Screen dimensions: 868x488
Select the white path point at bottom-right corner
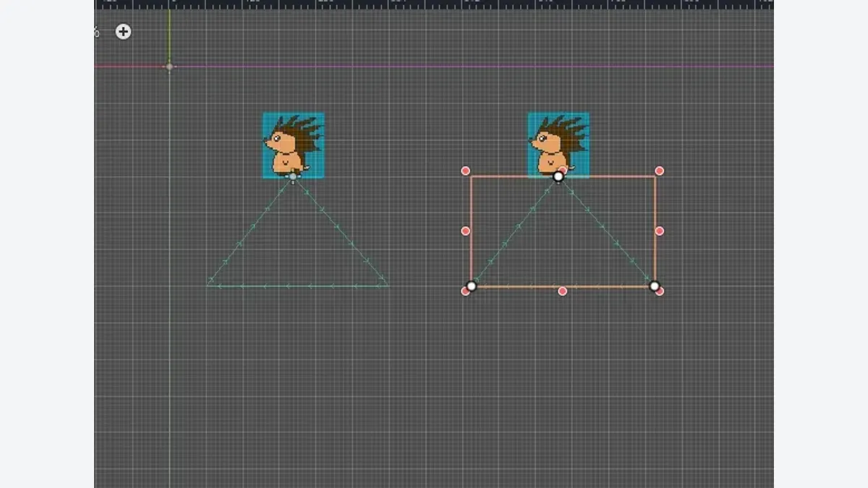655,286
